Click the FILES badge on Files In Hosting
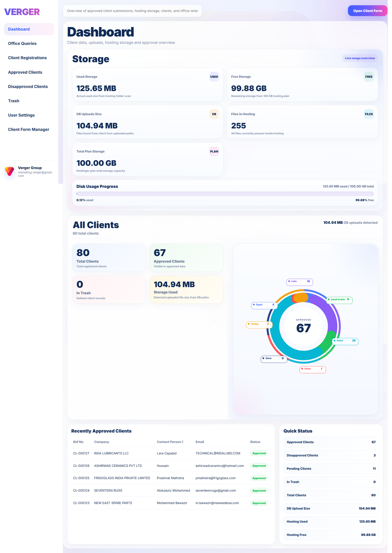 pos(368,114)
